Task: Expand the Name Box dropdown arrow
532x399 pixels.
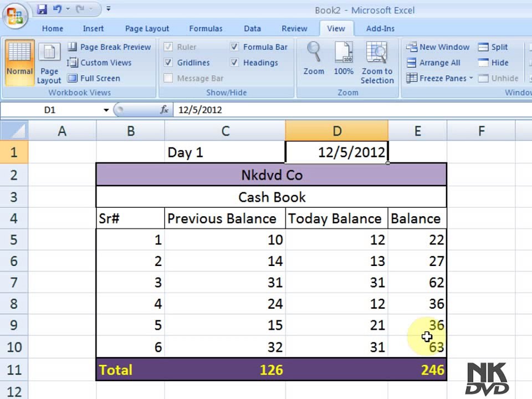Action: 106,110
